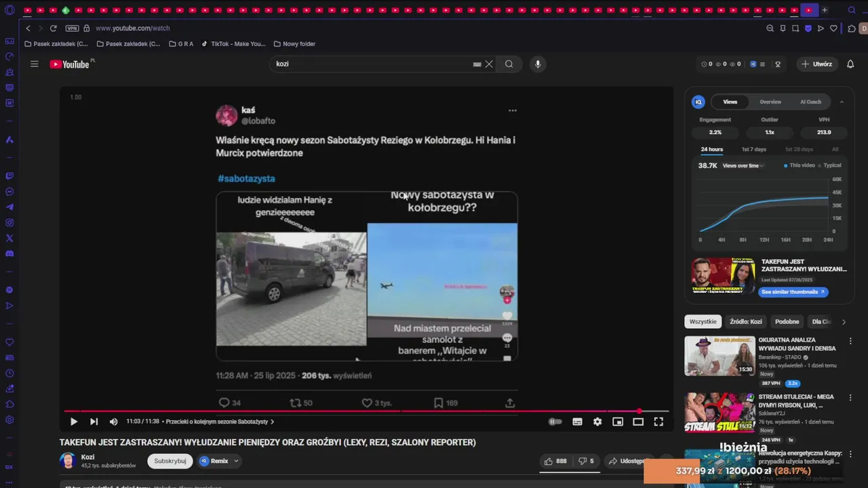
Task: Click the address bar URL
Action: click(x=133, y=28)
